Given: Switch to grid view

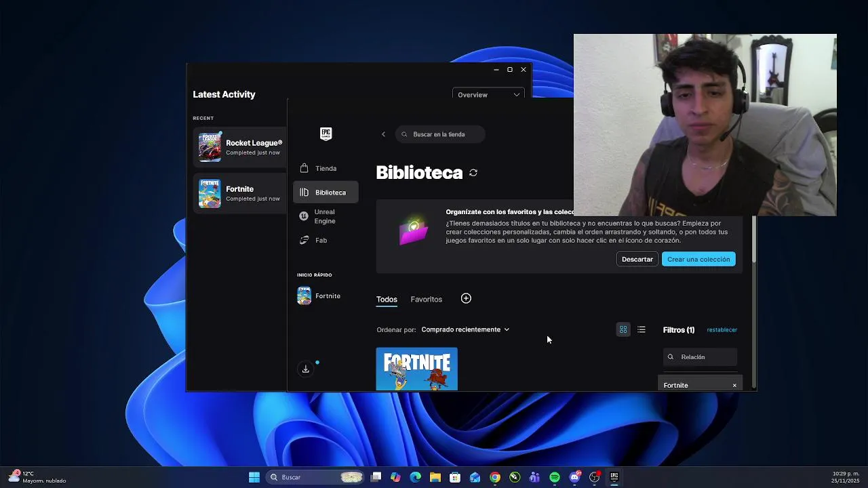Looking at the screenshot, I should tap(623, 329).
